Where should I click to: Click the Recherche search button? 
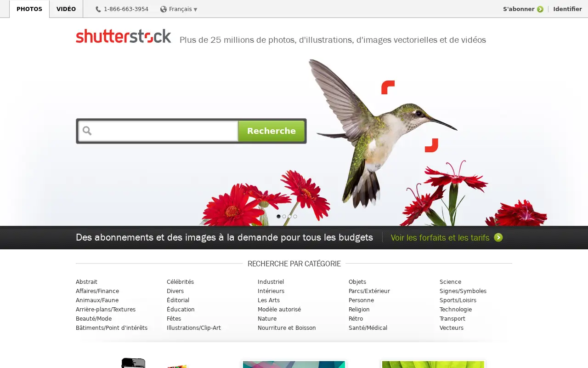[x=271, y=131]
